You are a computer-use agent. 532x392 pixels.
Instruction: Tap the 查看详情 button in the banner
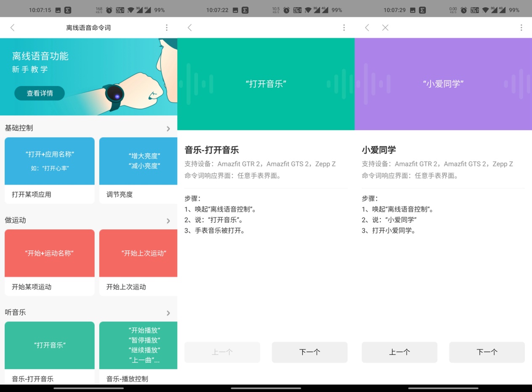[x=39, y=93]
